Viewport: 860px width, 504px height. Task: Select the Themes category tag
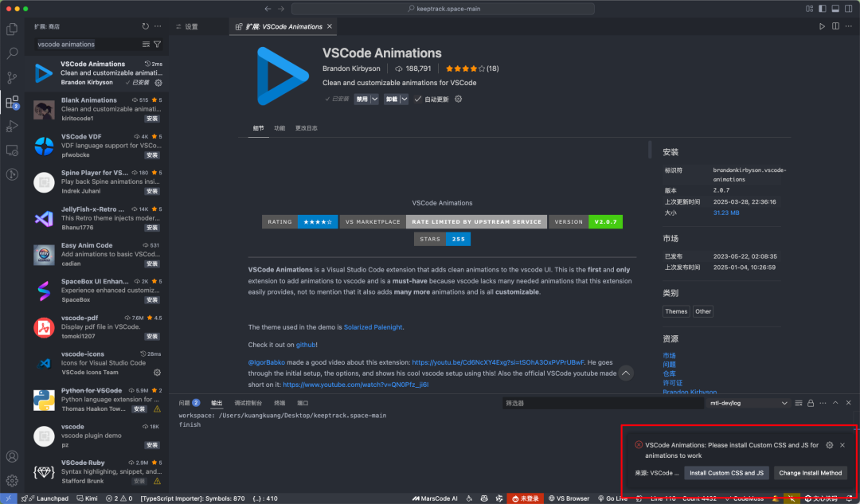676,311
